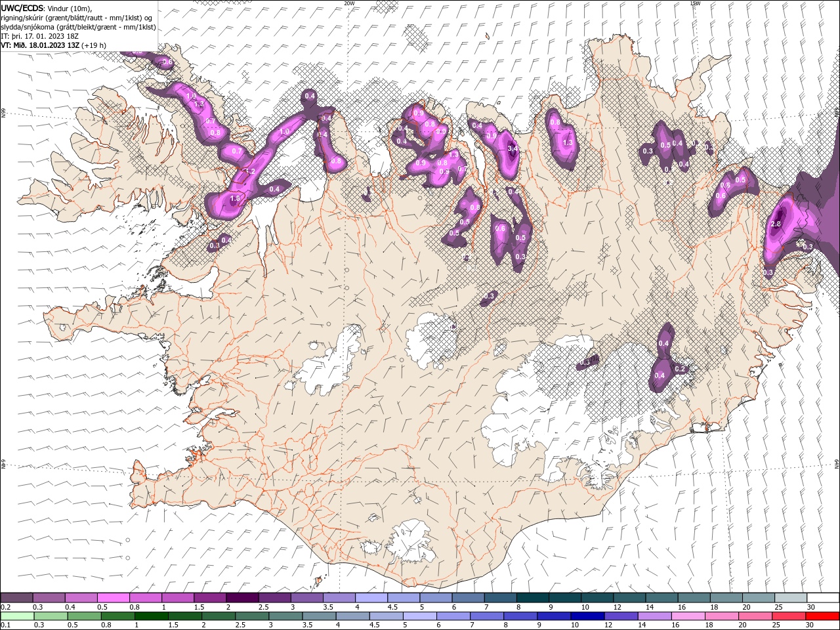This screenshot has width=840, height=630.
Task: Click the 4 light lavender swatch in top legend
Action: pyautogui.click(x=371, y=598)
